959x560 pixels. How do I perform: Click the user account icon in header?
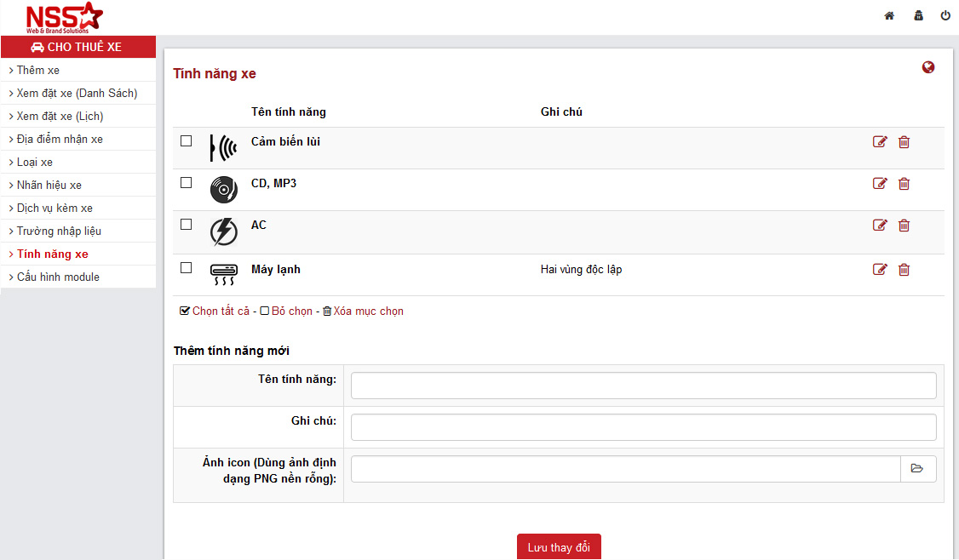918,15
